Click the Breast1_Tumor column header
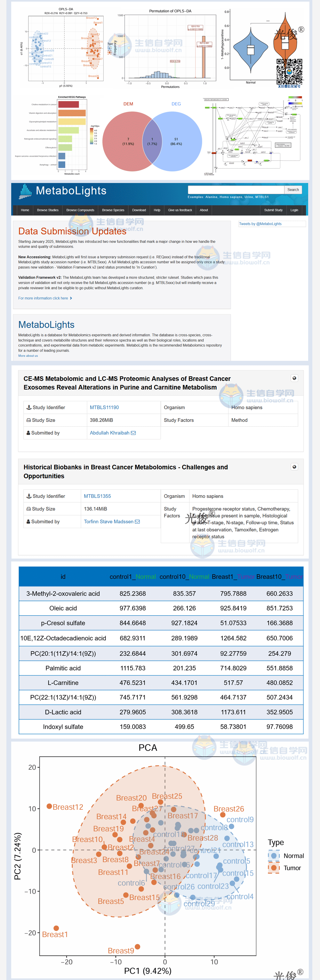Screen dimensions: 320x980 pyautogui.click(x=233, y=577)
